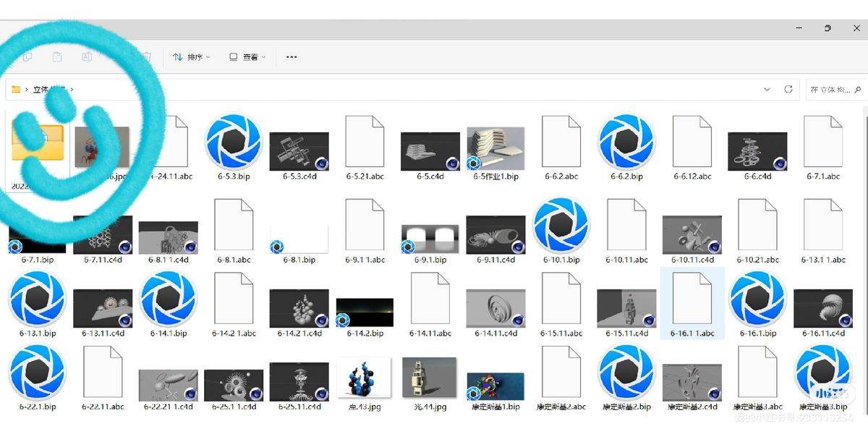Image resolution: width=868 pixels, height=434 pixels.
Task: Select the blank file 6-6.2.abc
Action: coord(561,148)
